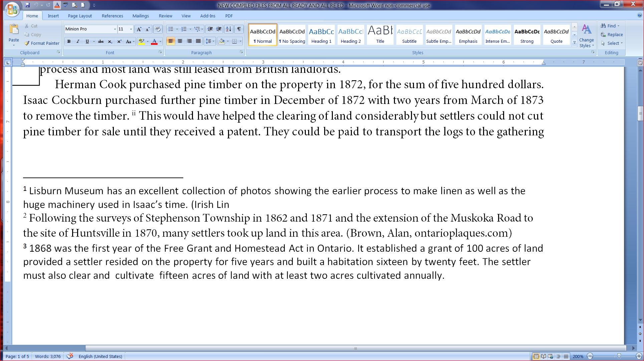The width and height of the screenshot is (644, 361).
Task: Apply the Heading 1 style from the gallery
Action: [x=321, y=34]
